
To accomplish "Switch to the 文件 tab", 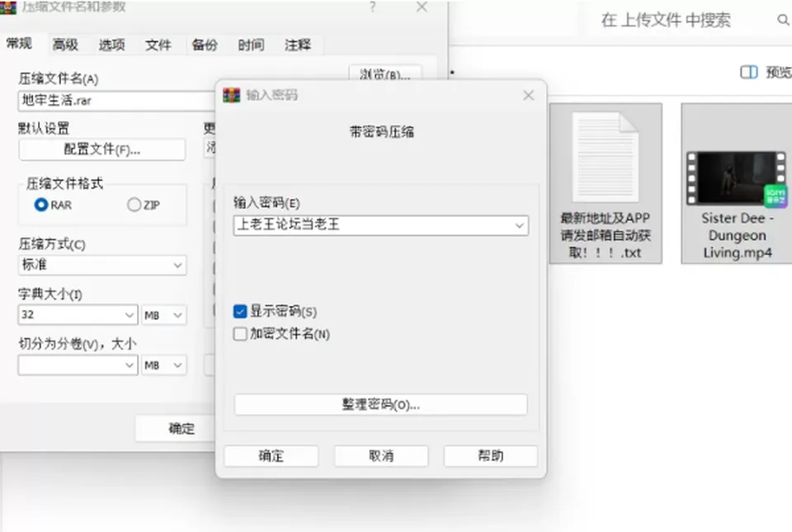I will [158, 45].
